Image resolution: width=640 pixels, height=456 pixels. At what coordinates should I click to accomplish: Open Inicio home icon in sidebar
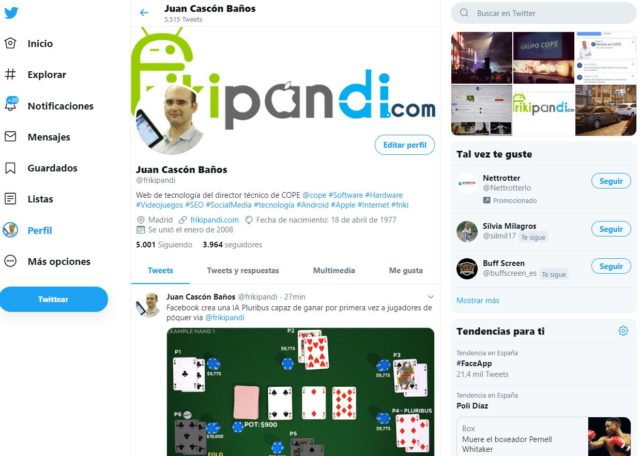10,43
